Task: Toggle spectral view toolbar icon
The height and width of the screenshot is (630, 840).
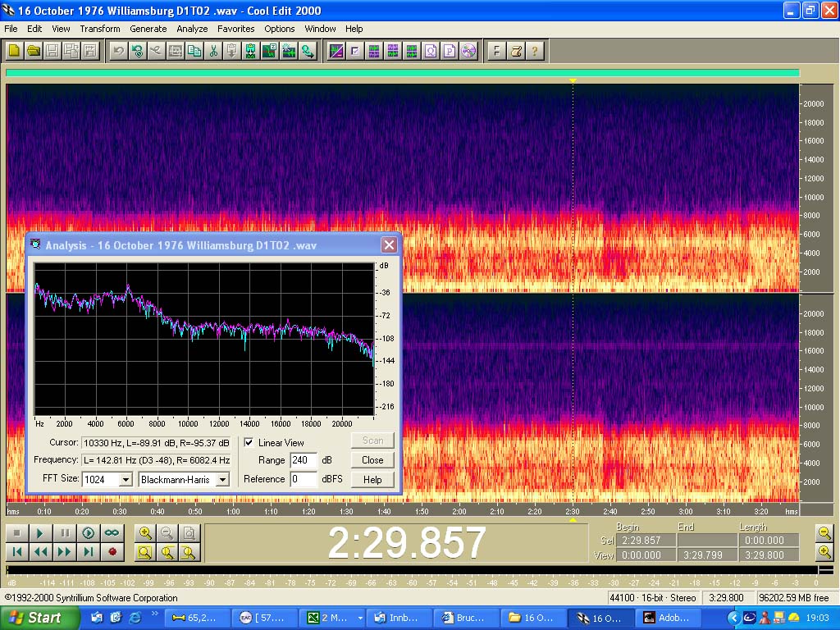Action: (x=336, y=51)
